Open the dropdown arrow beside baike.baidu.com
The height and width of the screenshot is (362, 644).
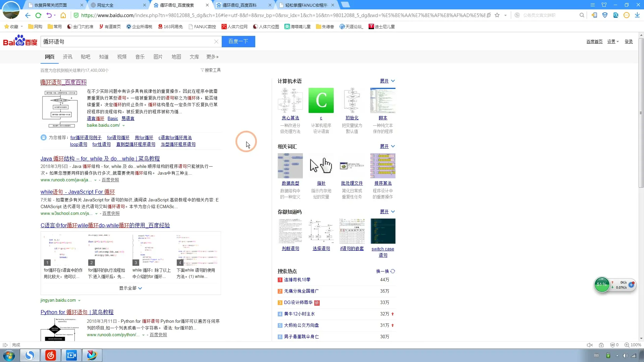point(124,125)
